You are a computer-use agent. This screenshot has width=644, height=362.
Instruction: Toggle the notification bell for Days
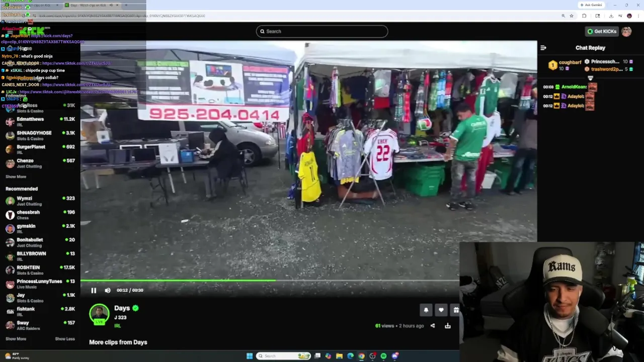(426, 310)
